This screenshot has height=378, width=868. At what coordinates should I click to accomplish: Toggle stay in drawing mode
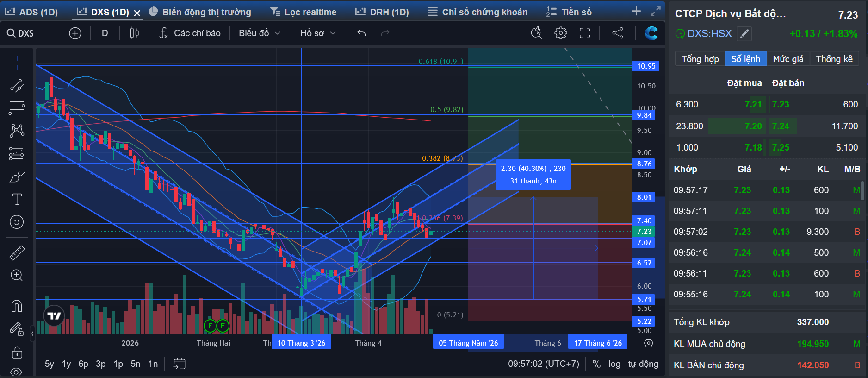pyautogui.click(x=17, y=329)
